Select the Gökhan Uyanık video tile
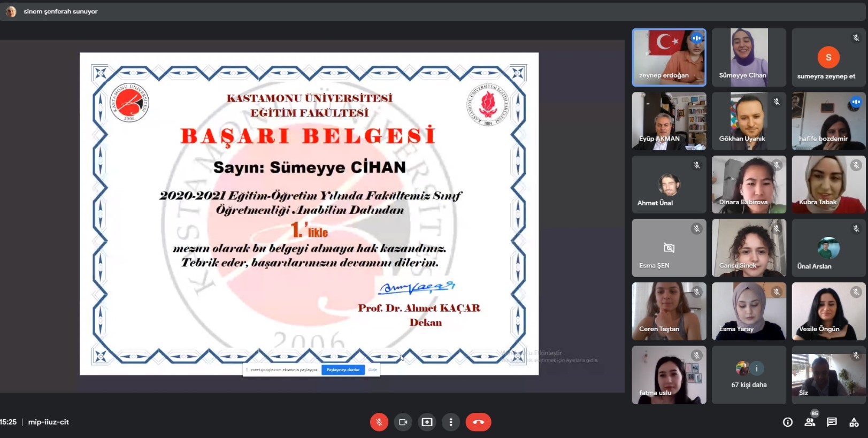 point(749,121)
